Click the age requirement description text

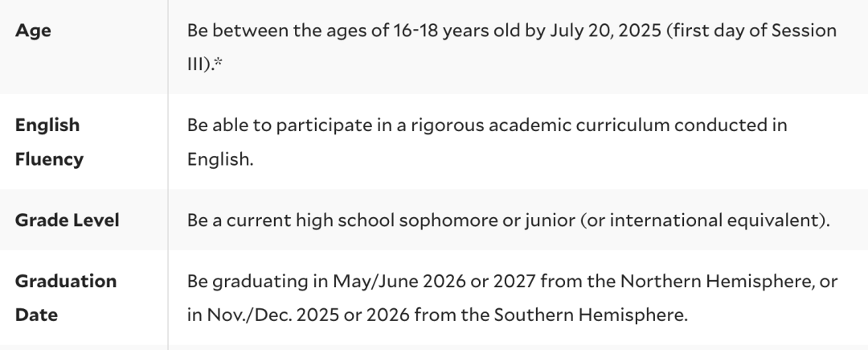click(x=512, y=47)
